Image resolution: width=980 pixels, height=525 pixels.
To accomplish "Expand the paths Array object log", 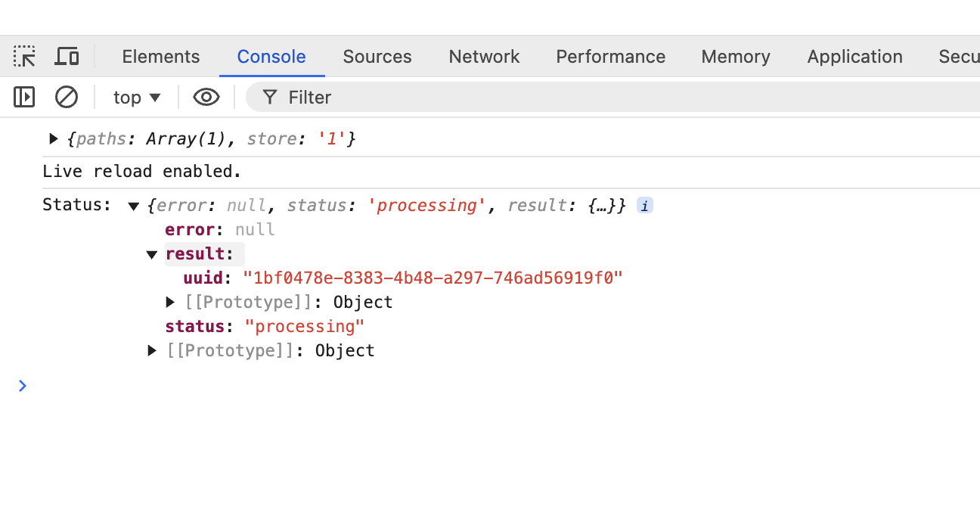I will [52, 138].
